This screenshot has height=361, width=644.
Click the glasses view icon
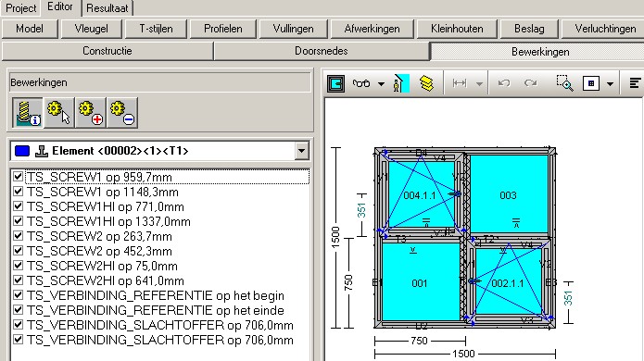361,83
